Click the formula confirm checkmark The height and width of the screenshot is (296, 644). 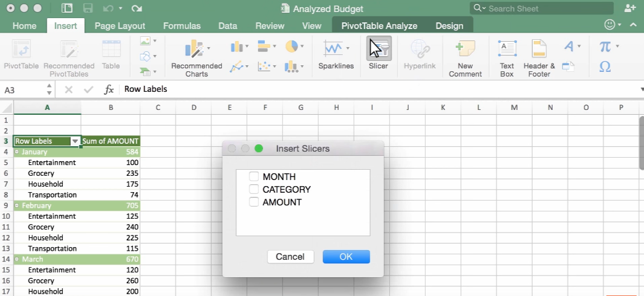88,89
